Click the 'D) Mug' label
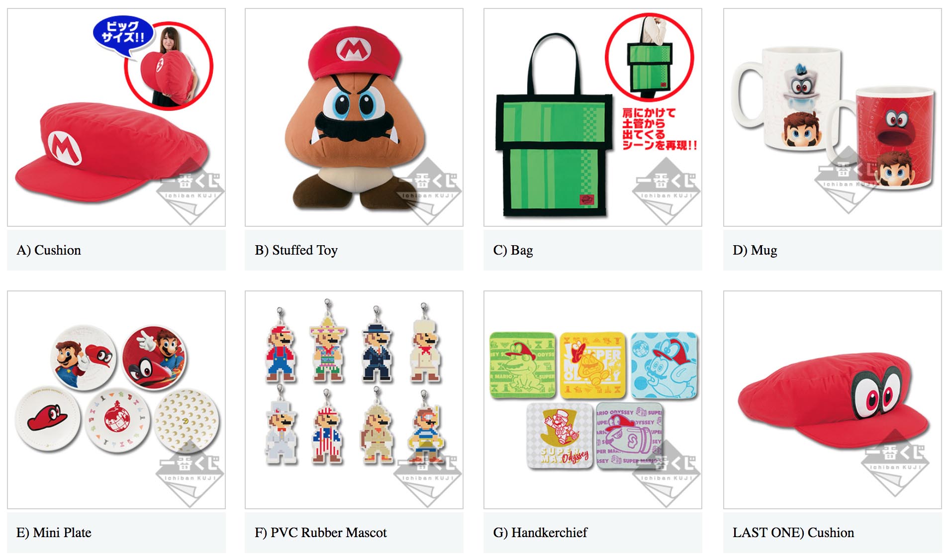950x560 pixels. click(x=755, y=250)
